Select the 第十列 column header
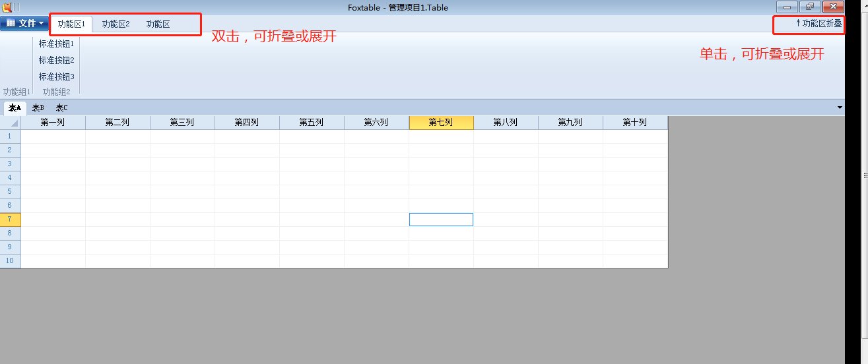868x364 pixels. [636, 123]
